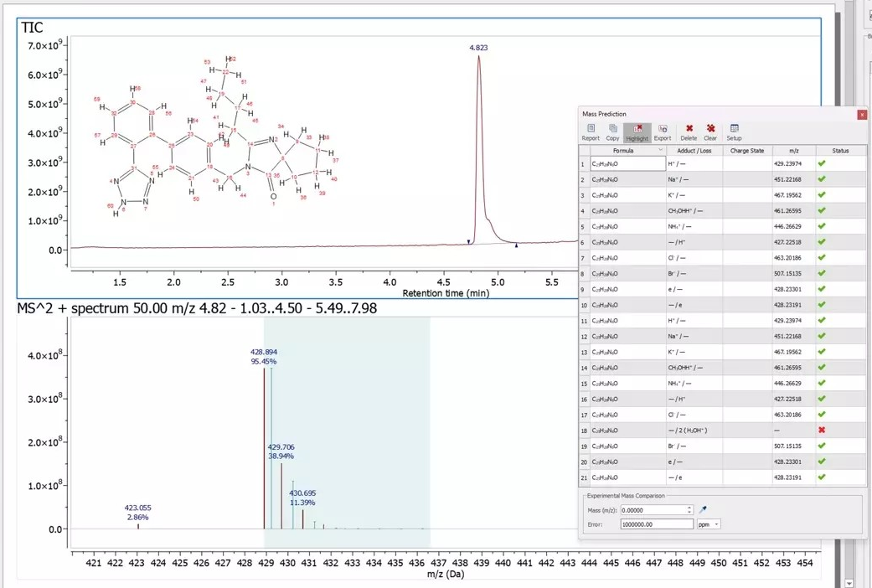
Task: Click the Mass (m/z) input field
Action: click(652, 509)
